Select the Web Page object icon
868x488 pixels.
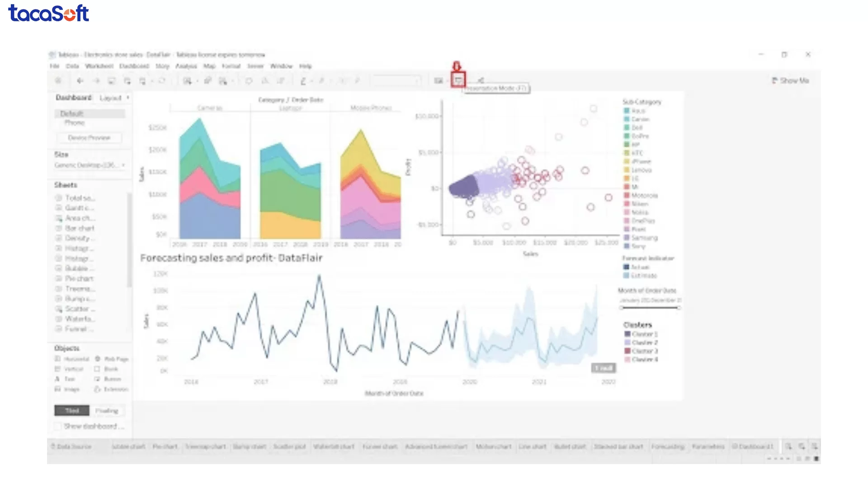(97, 358)
